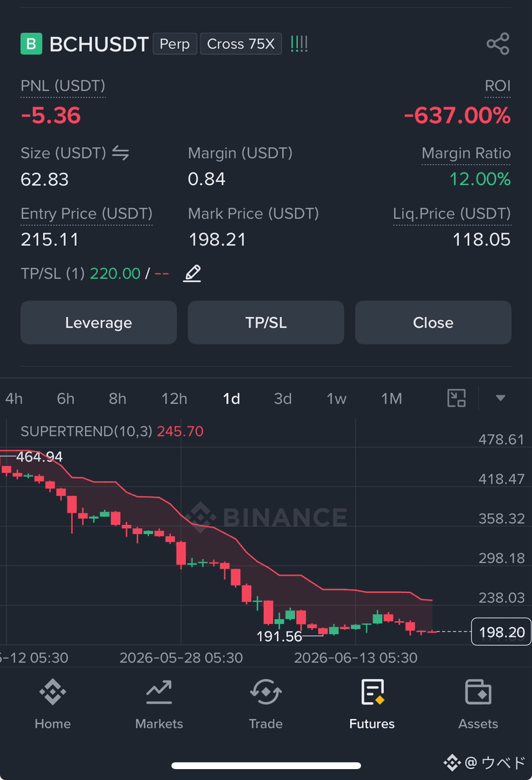
Task: Edit TP/SL using the pencil icon
Action: (192, 273)
